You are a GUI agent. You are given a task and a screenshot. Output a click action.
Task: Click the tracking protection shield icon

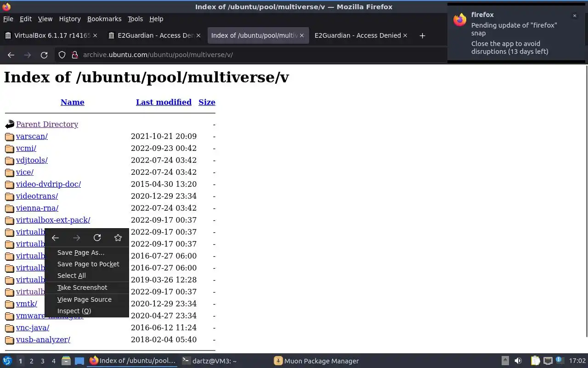click(62, 55)
